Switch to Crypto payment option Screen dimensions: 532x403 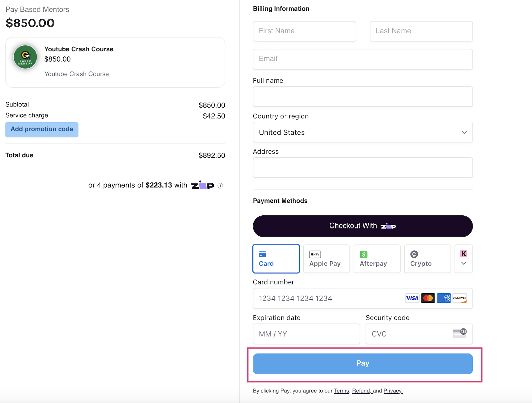[x=427, y=259]
